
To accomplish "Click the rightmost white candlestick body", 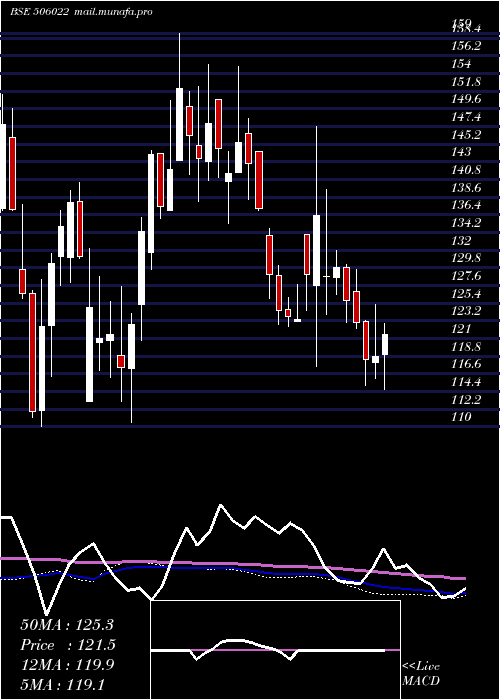I will tap(385, 344).
